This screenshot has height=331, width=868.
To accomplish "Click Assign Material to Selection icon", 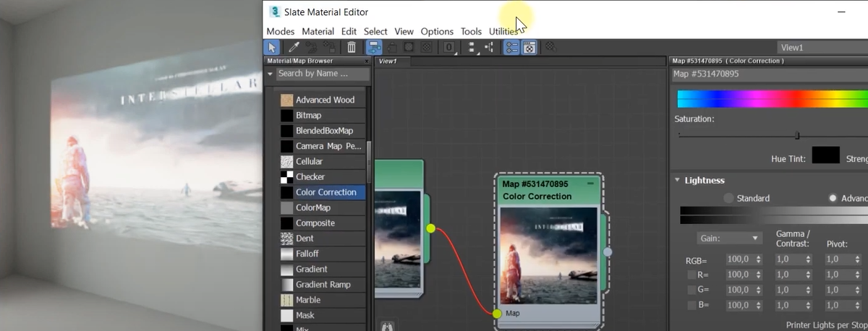I will pos(329,48).
